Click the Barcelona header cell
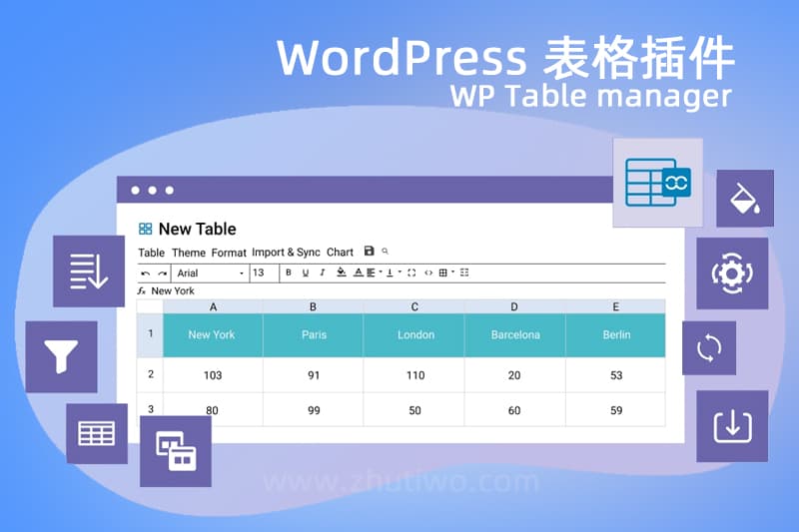 (x=514, y=335)
